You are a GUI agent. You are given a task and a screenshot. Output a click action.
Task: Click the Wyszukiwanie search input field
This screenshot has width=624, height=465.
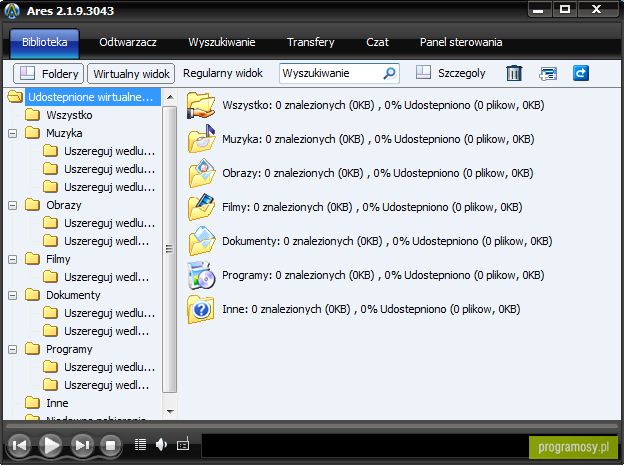click(339, 73)
